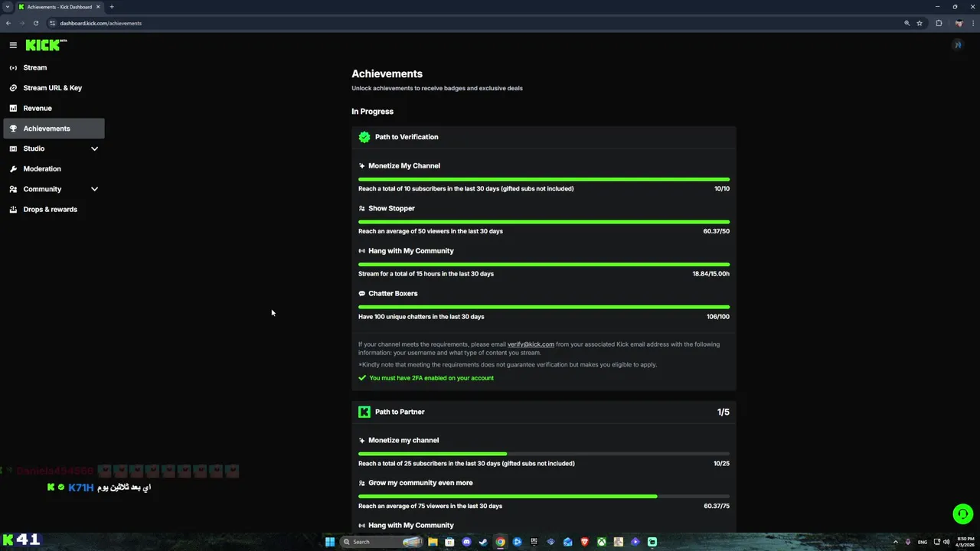Viewport: 980px width, 551px height.
Task: Open File Explorer from taskbar
Action: pos(433,542)
